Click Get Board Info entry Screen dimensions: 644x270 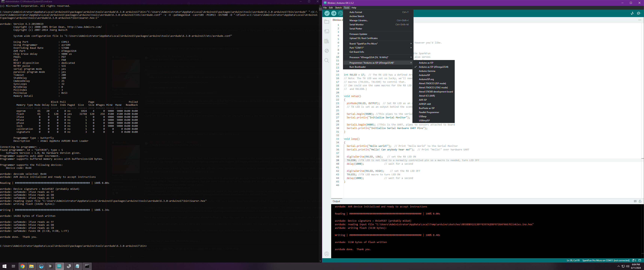tap(356, 52)
